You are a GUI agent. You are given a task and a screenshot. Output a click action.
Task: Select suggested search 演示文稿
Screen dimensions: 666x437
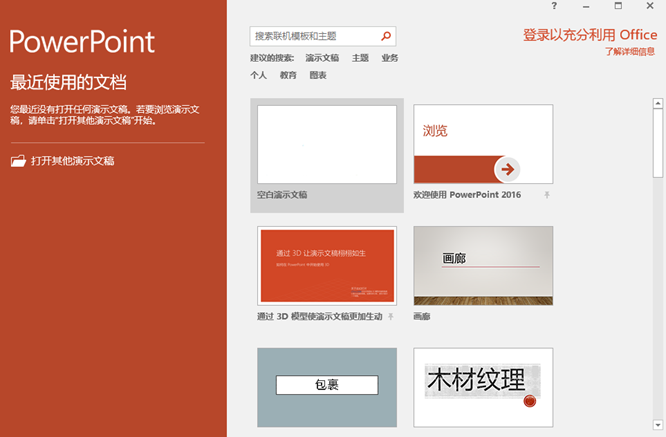coord(322,58)
